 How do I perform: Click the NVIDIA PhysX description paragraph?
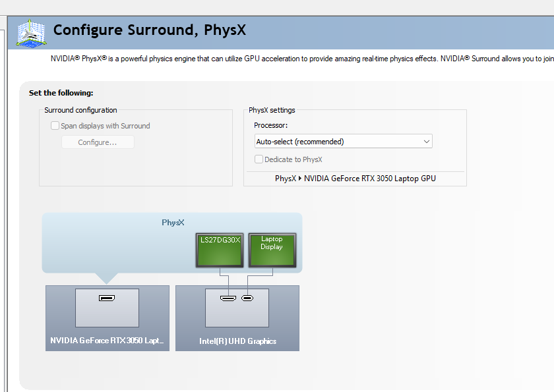[302, 59]
